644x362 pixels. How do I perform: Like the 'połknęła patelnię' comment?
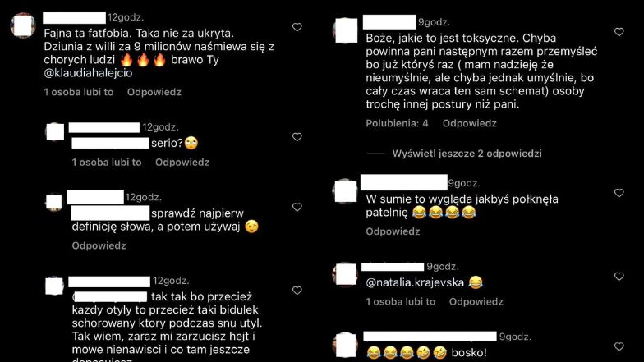tap(619, 193)
